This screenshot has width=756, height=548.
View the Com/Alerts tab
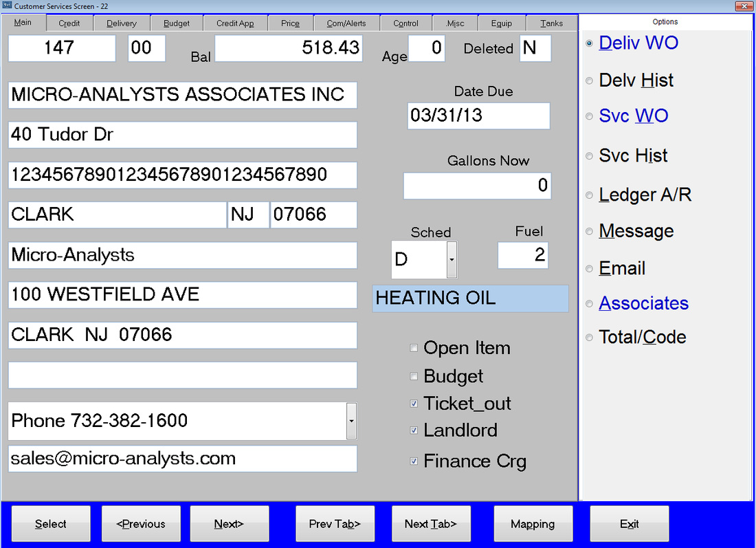pos(346,23)
